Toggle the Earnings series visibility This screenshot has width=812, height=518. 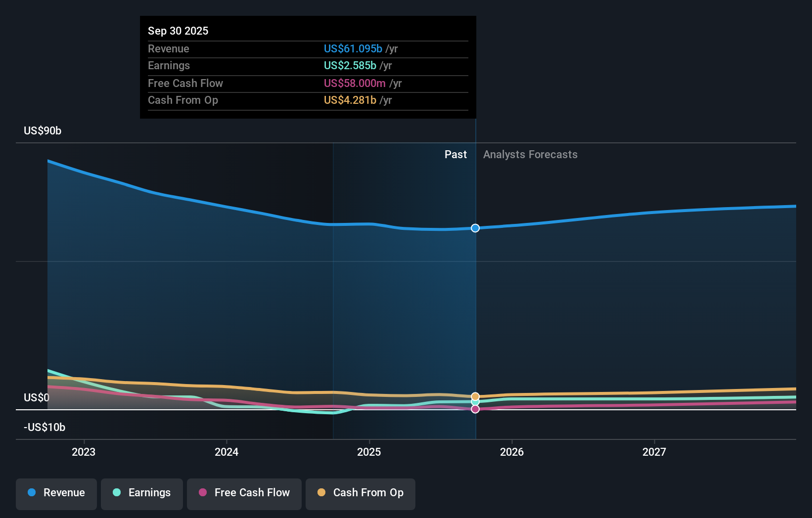(142, 493)
